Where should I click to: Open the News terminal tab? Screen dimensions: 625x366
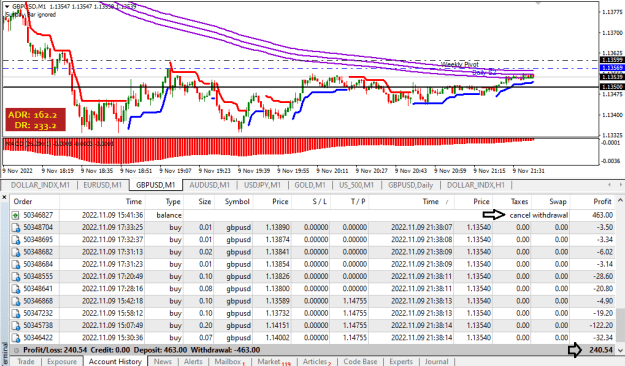[163, 361]
